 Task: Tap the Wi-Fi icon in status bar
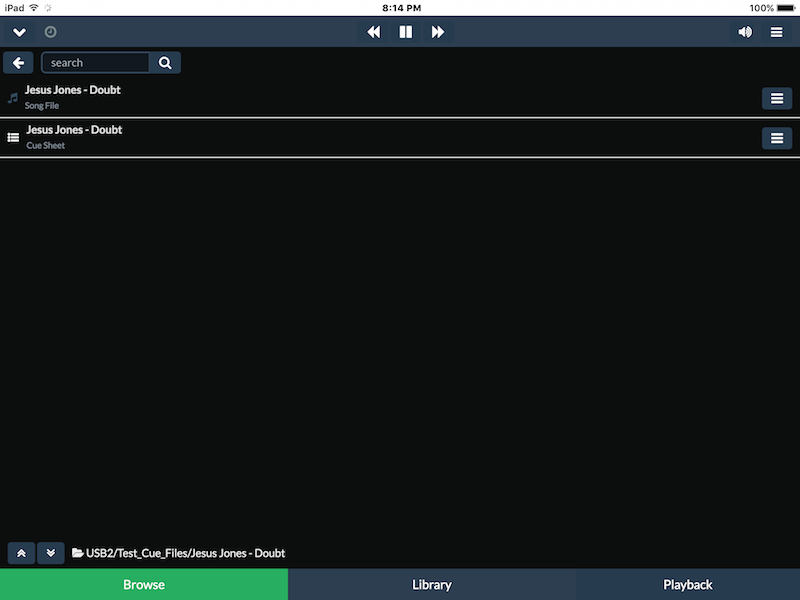click(34, 8)
